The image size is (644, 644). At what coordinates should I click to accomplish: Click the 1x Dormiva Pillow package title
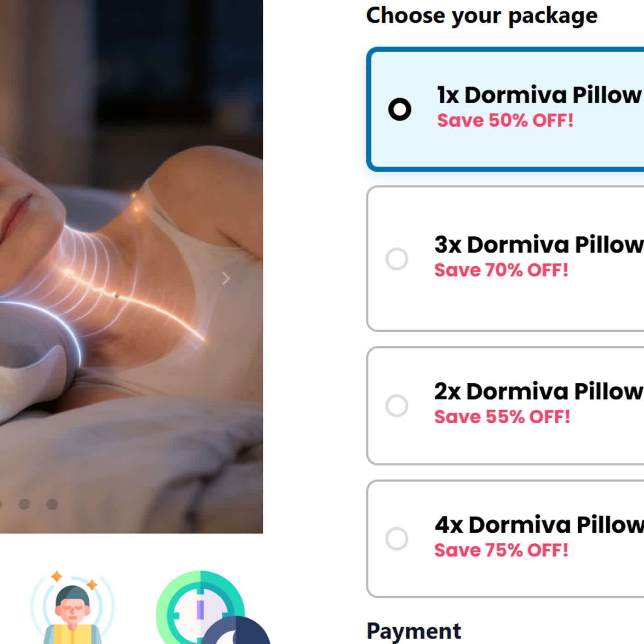tap(539, 95)
